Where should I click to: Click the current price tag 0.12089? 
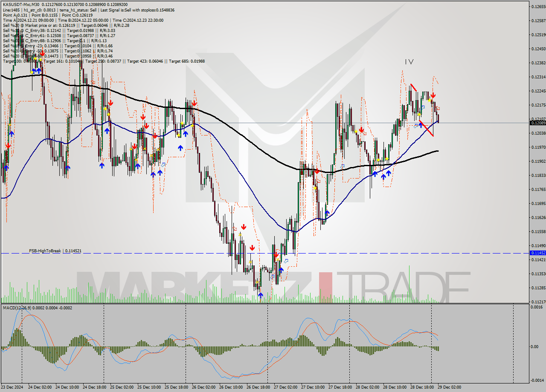click(x=537, y=123)
